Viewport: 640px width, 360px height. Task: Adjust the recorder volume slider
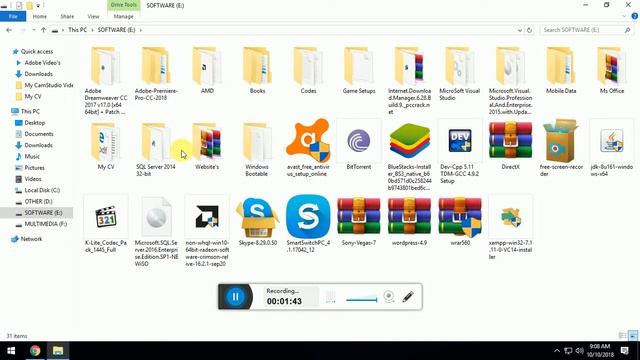point(362,300)
